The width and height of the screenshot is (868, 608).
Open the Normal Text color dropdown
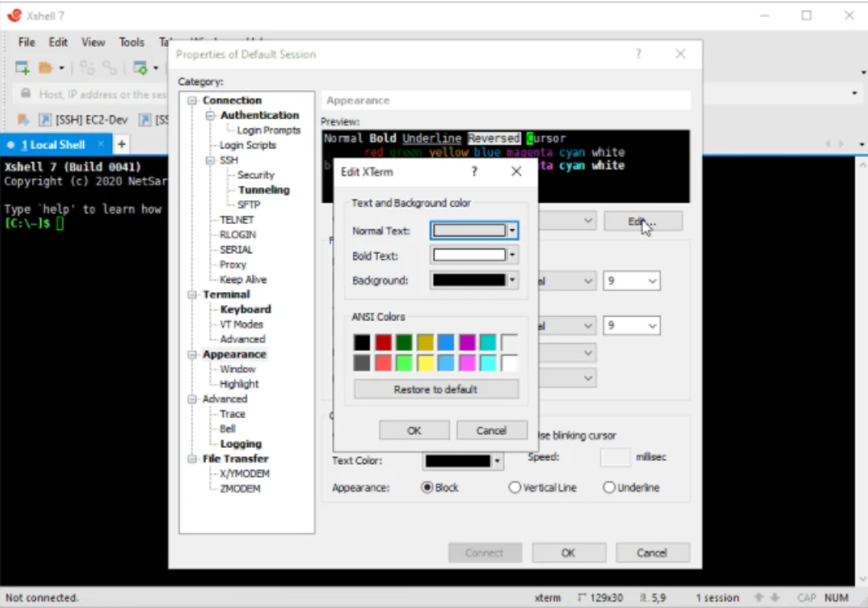[x=512, y=231]
